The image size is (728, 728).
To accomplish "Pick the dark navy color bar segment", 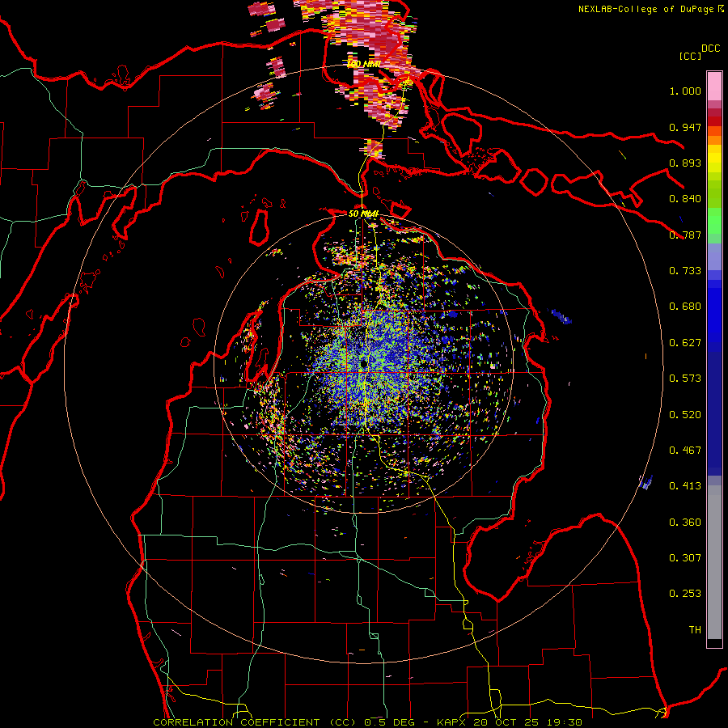I will coord(714,413).
